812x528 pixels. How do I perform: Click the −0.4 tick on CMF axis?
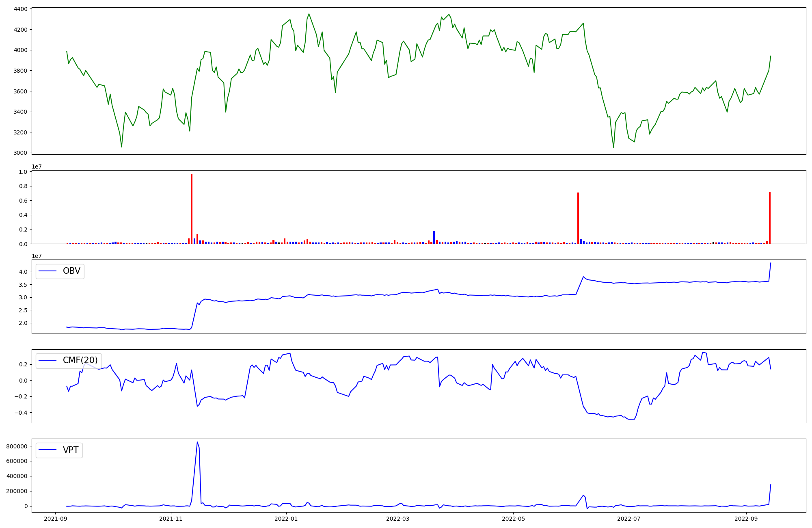coord(20,413)
